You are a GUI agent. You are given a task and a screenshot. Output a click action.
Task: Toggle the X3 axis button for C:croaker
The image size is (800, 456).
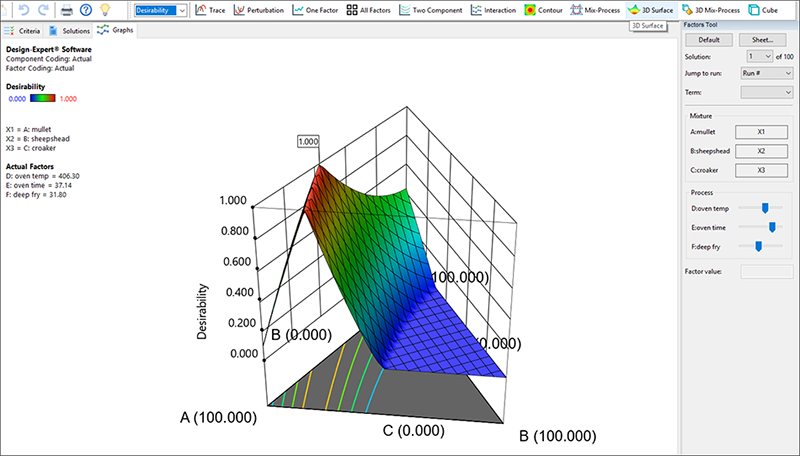[x=760, y=170]
